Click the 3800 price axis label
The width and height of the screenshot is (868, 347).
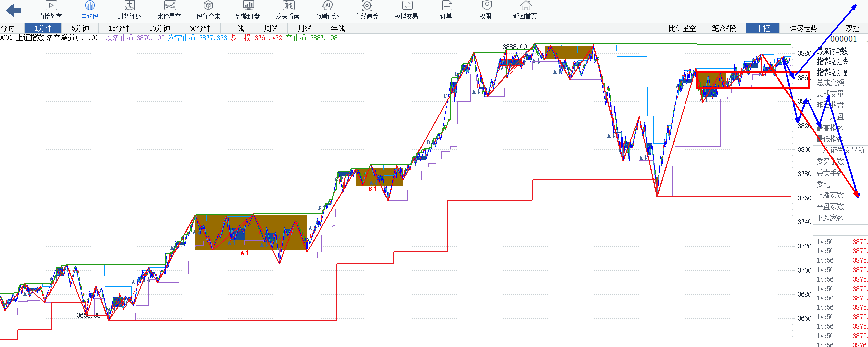[804, 149]
